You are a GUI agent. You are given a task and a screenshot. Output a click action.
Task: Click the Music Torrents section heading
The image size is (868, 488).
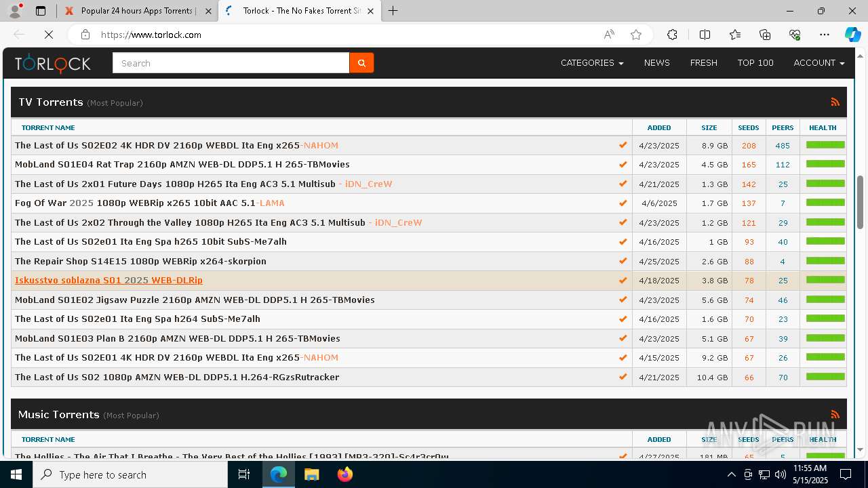coord(59,415)
